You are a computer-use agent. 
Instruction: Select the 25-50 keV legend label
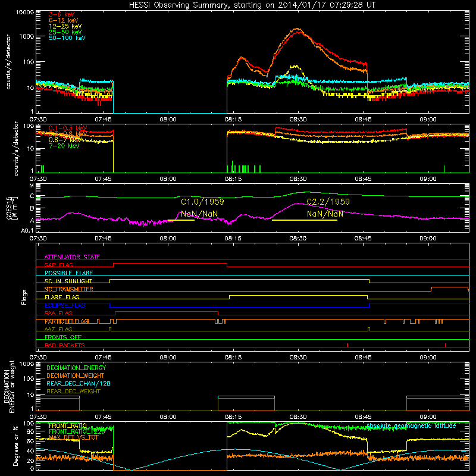[65, 32]
